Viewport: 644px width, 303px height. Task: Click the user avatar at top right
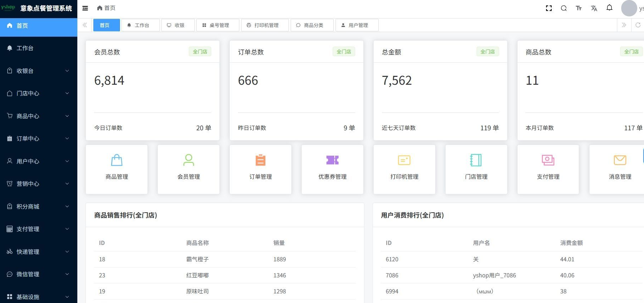629,8
